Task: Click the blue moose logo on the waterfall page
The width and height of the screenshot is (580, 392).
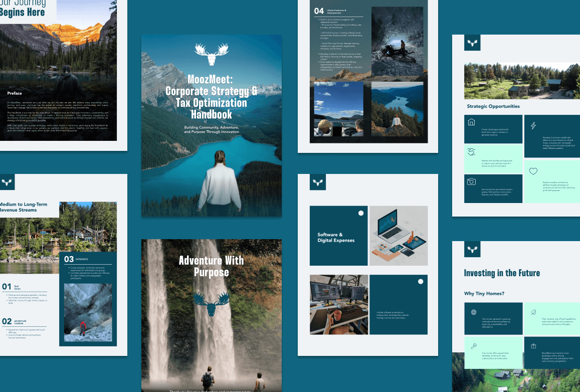Action: click(x=211, y=304)
